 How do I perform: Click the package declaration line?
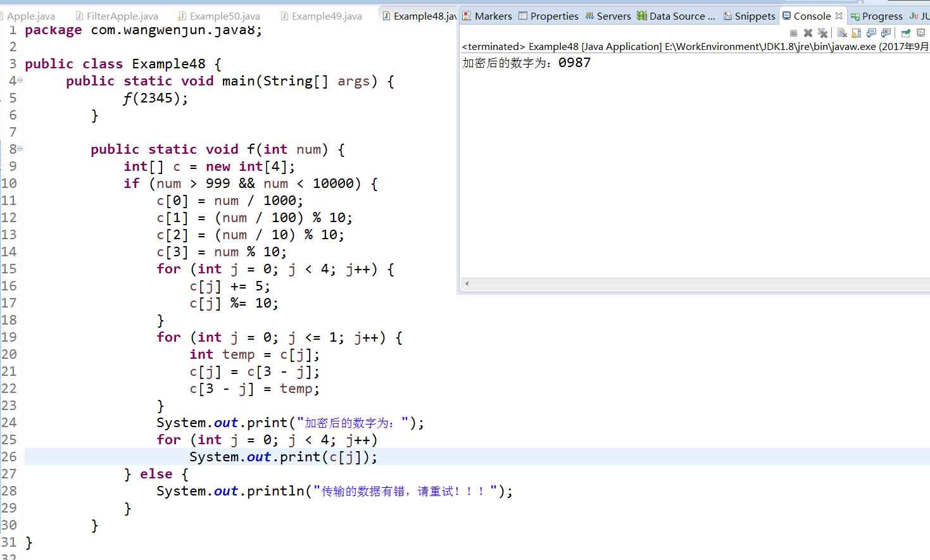[143, 30]
